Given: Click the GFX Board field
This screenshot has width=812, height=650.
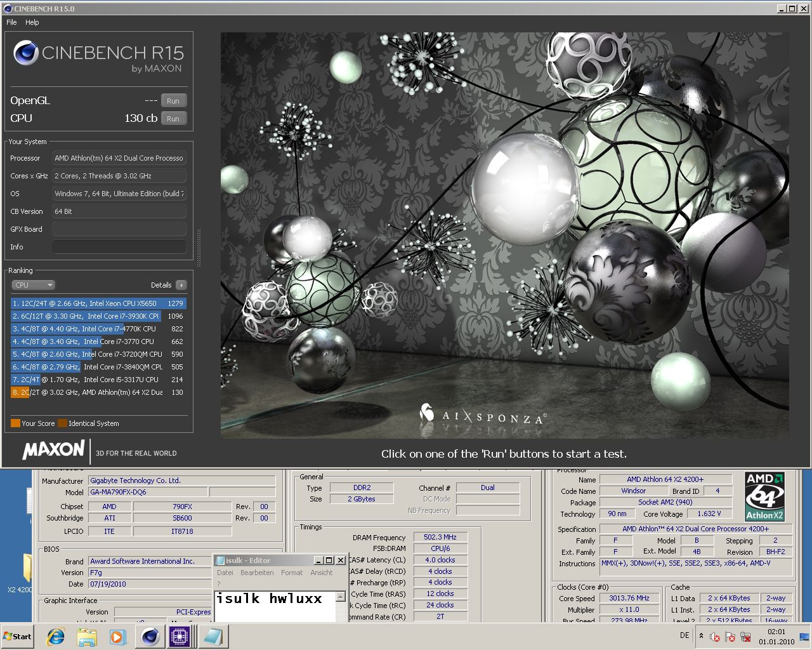Looking at the screenshot, I should [119, 229].
